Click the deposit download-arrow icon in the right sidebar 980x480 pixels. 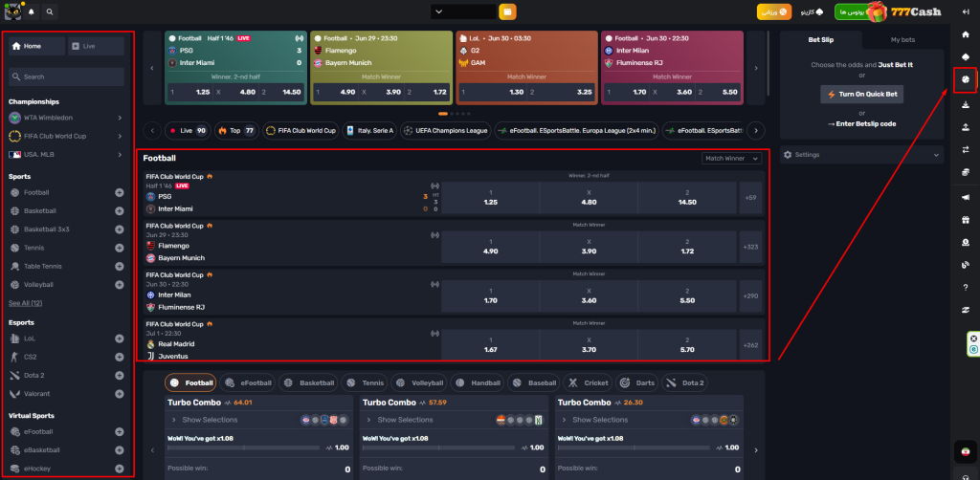tap(965, 104)
